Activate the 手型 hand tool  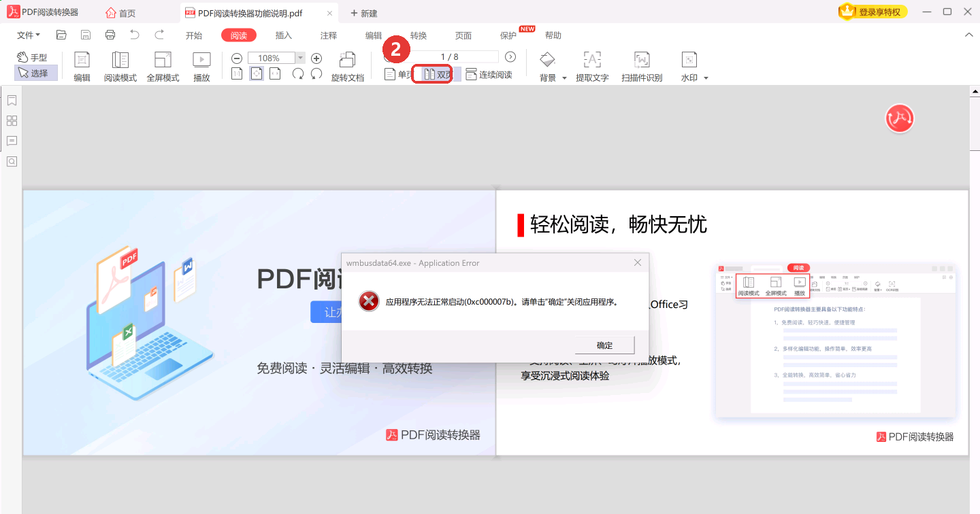click(x=33, y=58)
